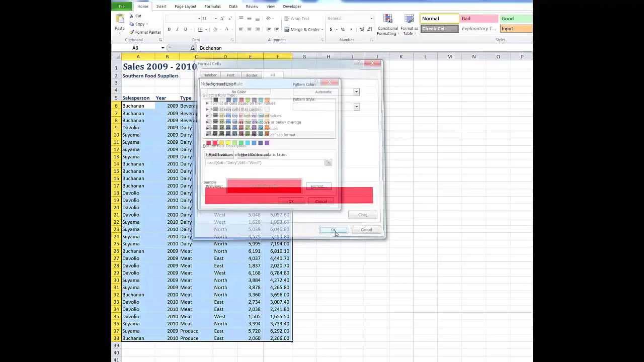
Task: Cut the selection with the scissors icon
Action: [131, 16]
